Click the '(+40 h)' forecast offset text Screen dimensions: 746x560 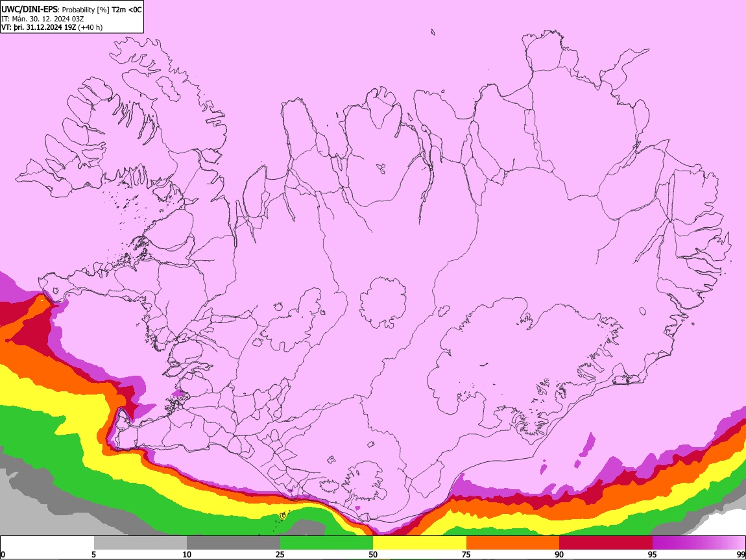pyautogui.click(x=90, y=27)
